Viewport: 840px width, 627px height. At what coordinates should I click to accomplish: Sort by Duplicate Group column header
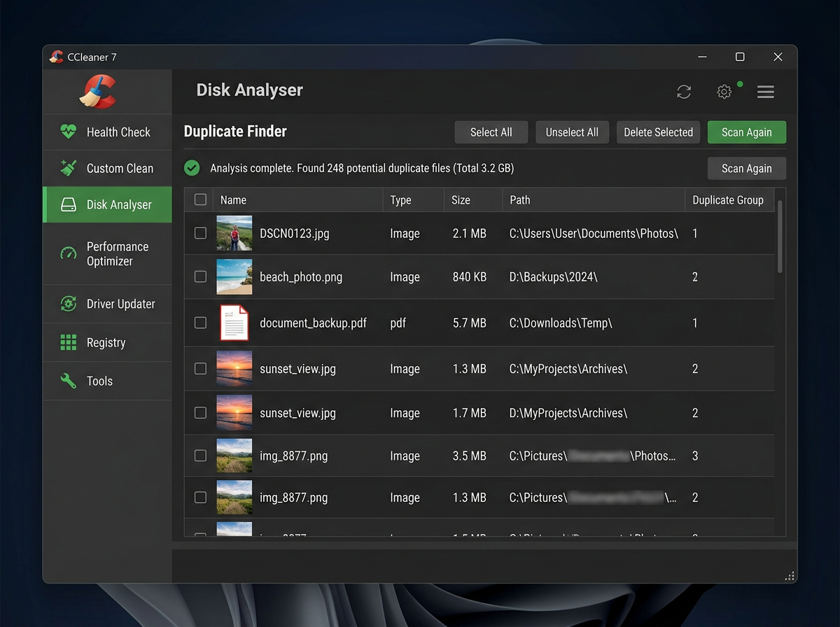click(729, 199)
